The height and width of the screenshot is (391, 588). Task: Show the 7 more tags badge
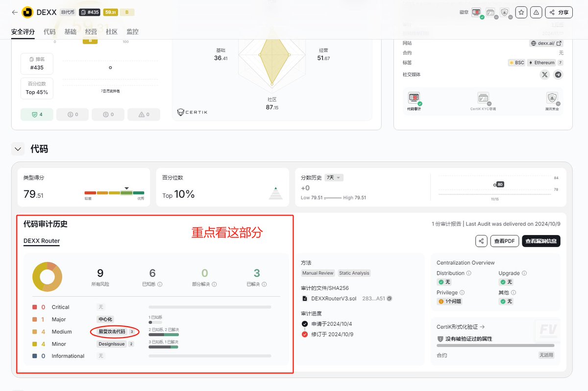click(x=561, y=63)
